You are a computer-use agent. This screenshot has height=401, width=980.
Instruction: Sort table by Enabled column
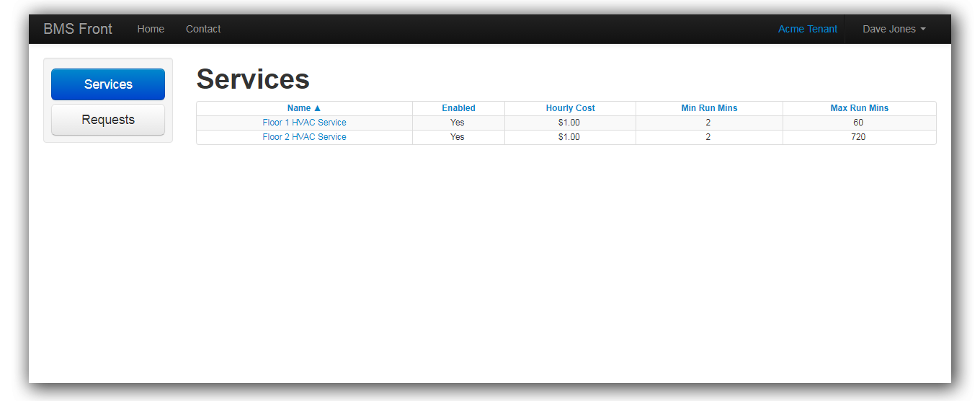point(458,108)
